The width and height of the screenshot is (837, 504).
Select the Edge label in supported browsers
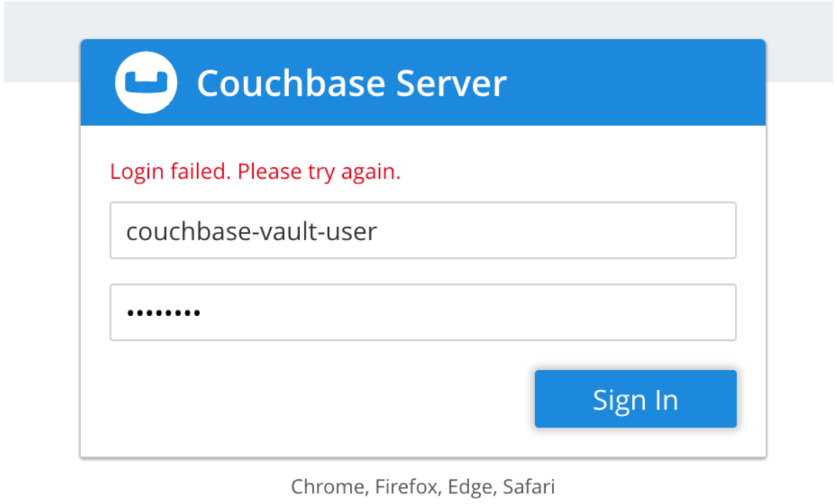pos(471,487)
